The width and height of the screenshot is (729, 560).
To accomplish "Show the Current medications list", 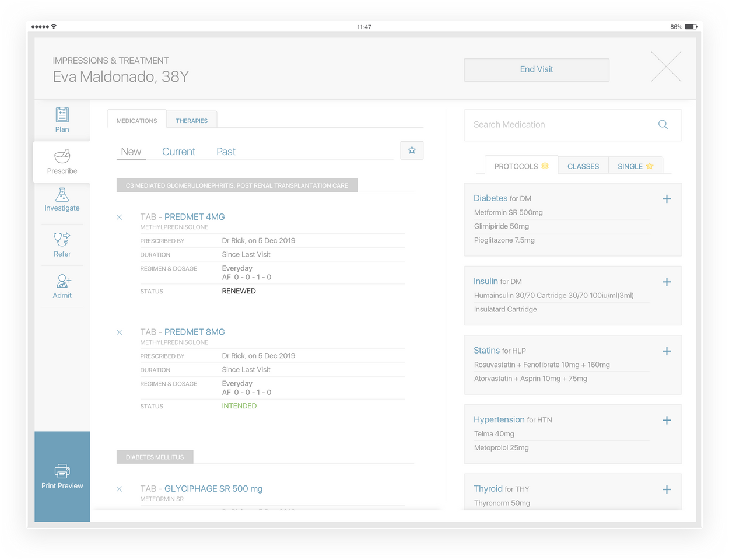I will pyautogui.click(x=178, y=152).
